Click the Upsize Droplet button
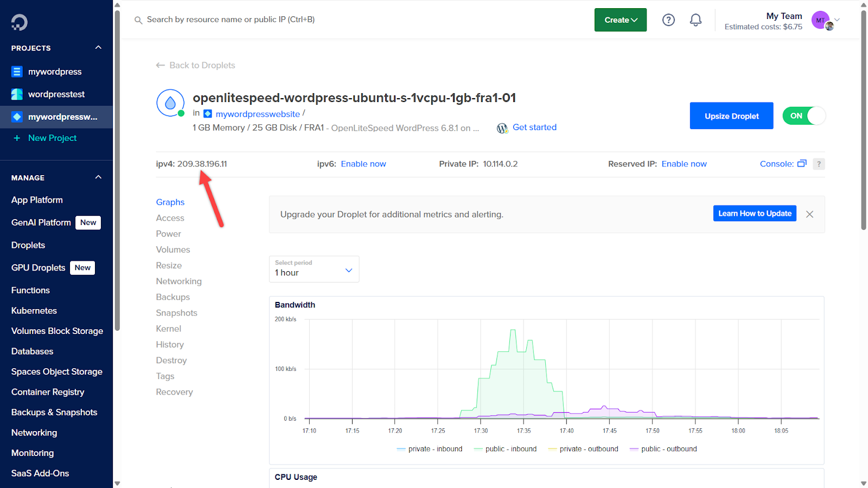The image size is (868, 488). point(731,115)
